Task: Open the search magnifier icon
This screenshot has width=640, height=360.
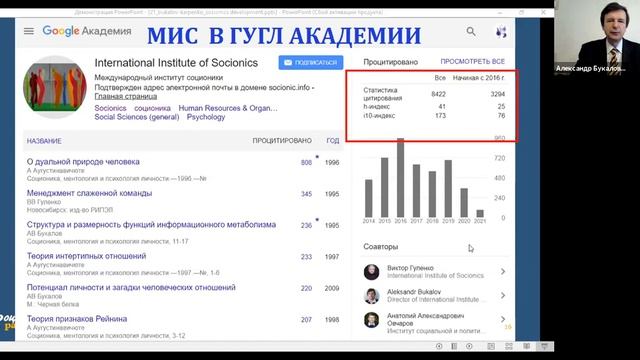Action: coord(471,31)
